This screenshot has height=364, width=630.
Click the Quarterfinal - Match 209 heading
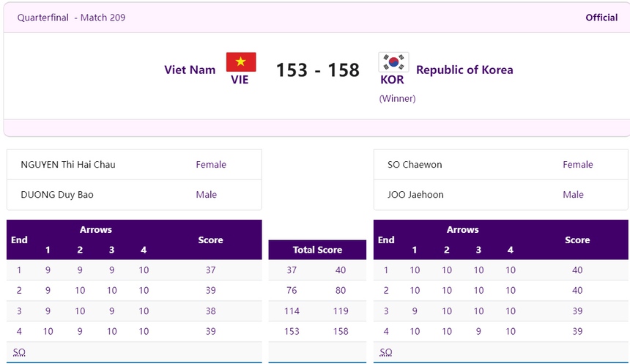point(71,18)
